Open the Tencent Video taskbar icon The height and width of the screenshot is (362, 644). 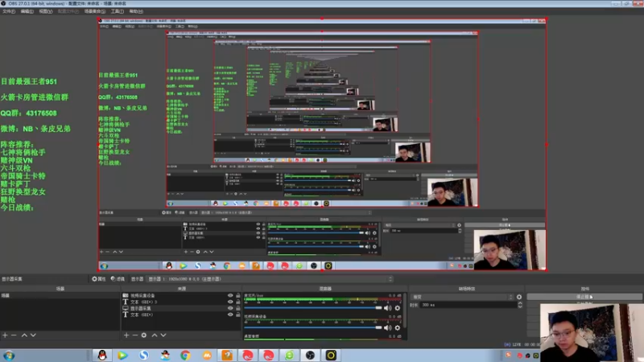(122, 356)
